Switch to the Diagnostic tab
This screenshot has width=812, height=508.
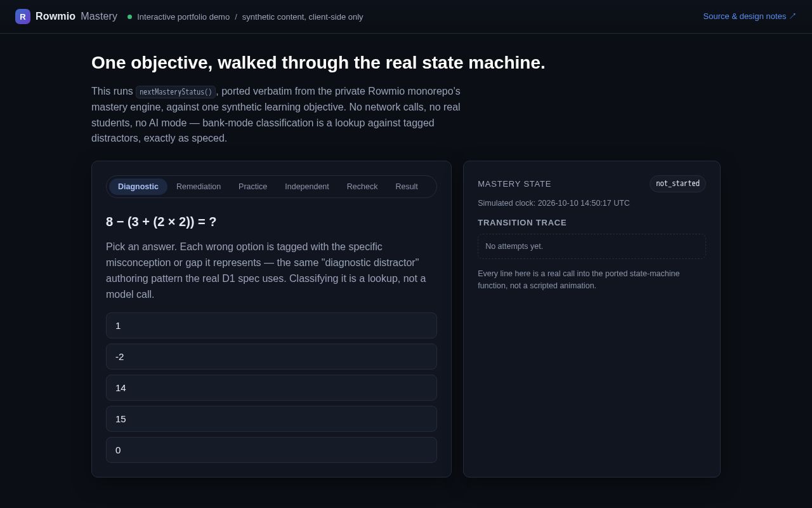coord(138,187)
